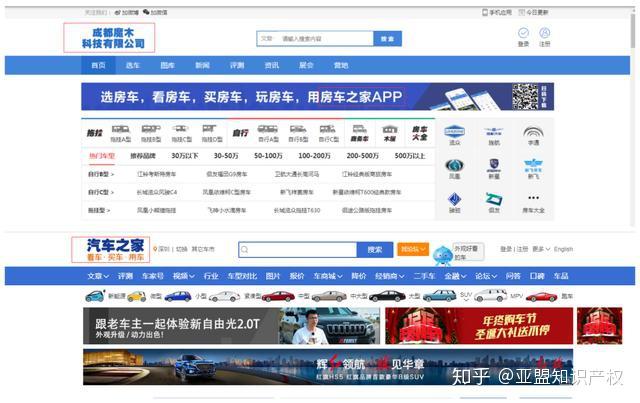Pick the 大型 black car icon

387,296
